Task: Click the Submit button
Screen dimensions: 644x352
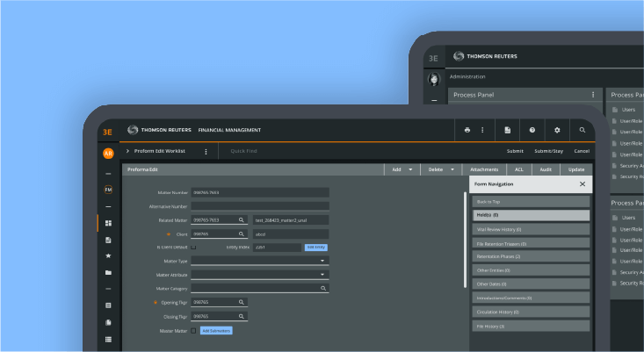Action: click(515, 151)
